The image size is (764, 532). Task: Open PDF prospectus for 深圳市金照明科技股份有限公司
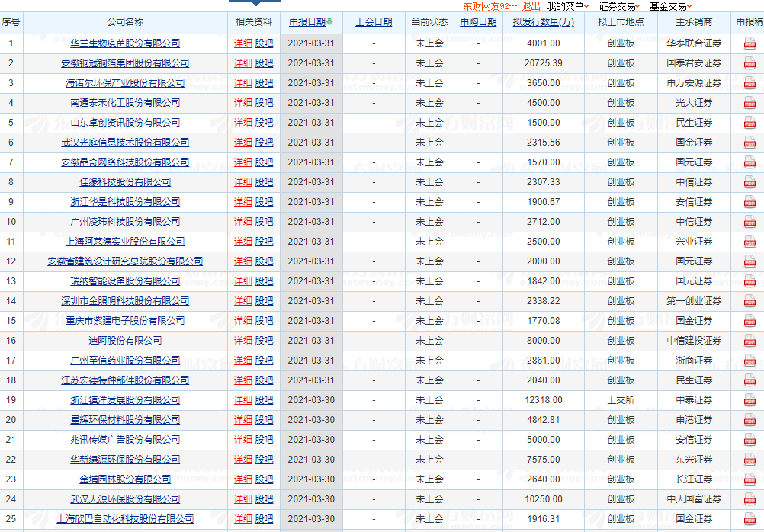click(x=750, y=301)
